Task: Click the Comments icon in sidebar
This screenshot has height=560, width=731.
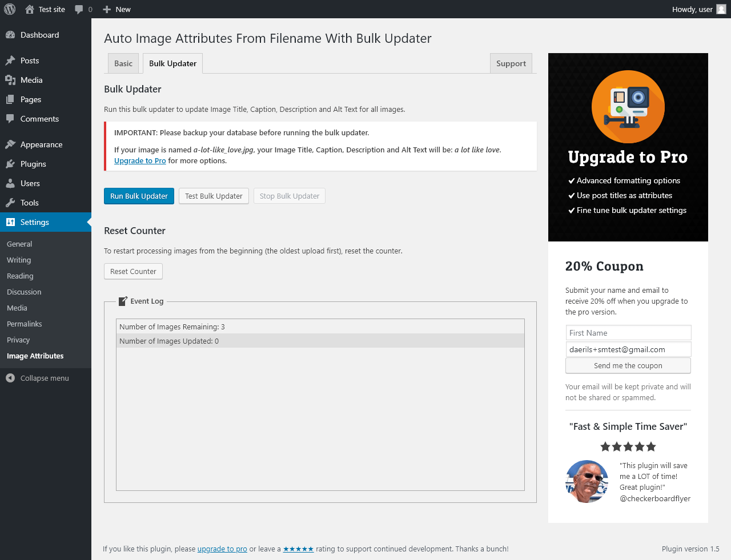Action: [x=10, y=119]
